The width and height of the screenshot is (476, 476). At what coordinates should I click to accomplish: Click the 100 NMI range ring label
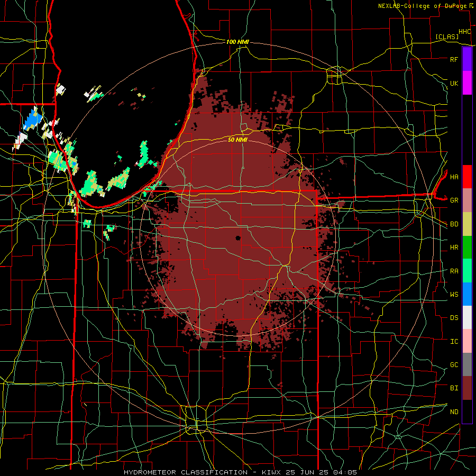(x=237, y=42)
